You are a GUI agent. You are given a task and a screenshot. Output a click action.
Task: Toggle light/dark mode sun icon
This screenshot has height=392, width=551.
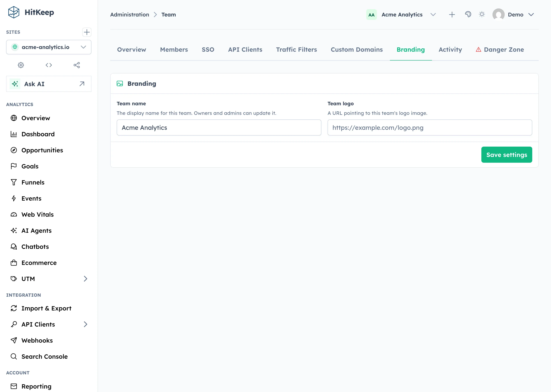pos(482,15)
